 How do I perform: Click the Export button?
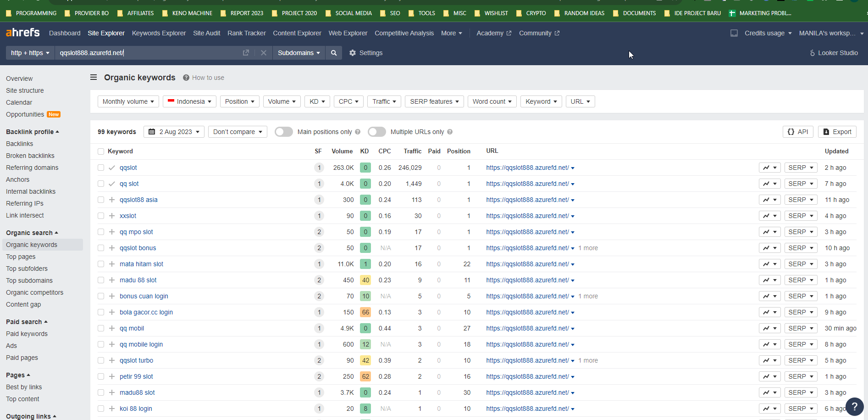(x=837, y=132)
